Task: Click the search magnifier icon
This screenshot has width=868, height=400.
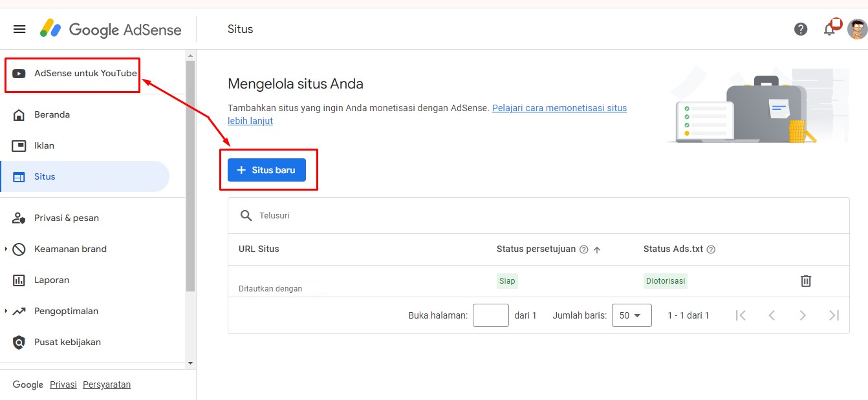Action: pyautogui.click(x=246, y=216)
